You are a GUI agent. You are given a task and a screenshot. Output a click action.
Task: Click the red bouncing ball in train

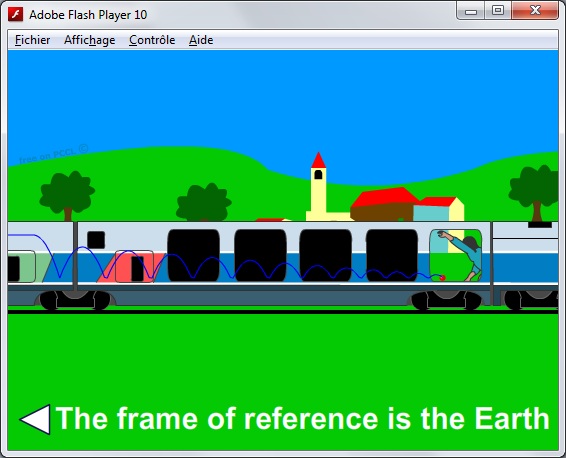coord(443,277)
